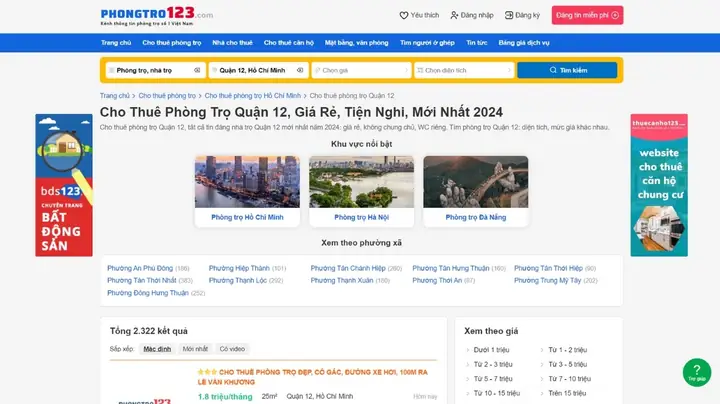Screen dimensions: 720x404
Task: Clear the Phòng trọ, nhà trọ filter
Action: pos(197,70)
